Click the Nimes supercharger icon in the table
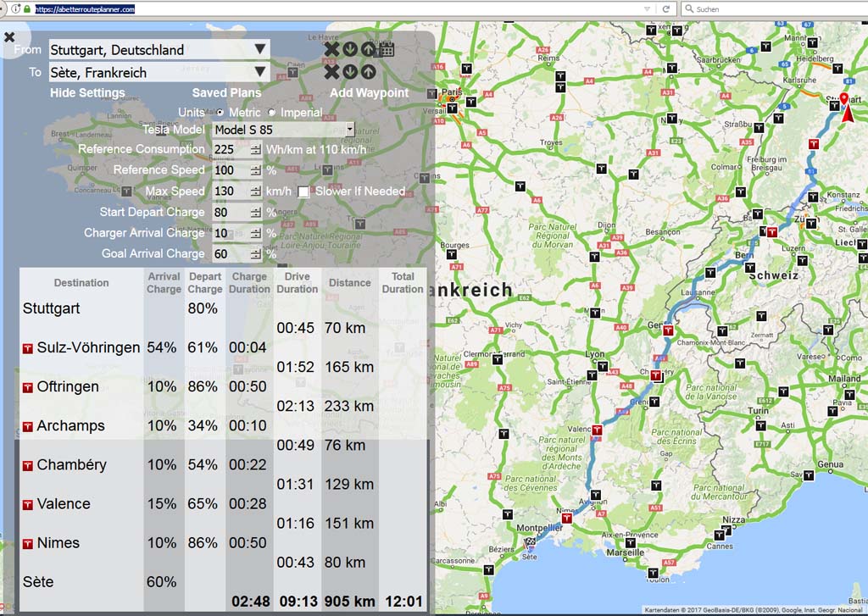This screenshot has width=868, height=616. (28, 543)
